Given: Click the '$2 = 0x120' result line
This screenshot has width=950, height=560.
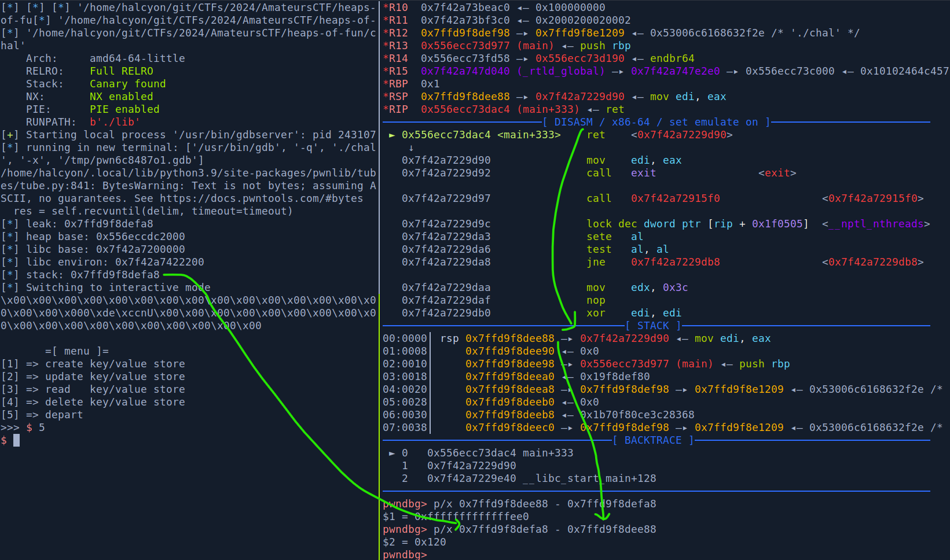Looking at the screenshot, I should point(414,542).
